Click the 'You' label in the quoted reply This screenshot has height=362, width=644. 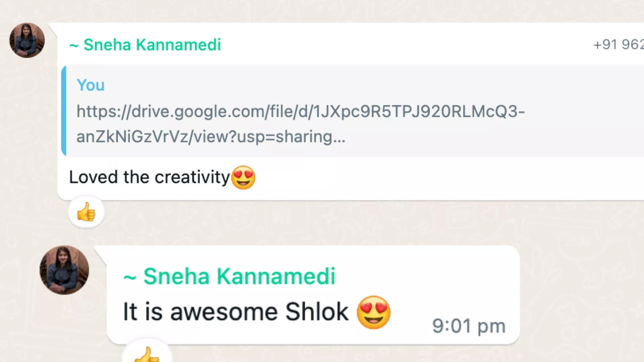[91, 85]
